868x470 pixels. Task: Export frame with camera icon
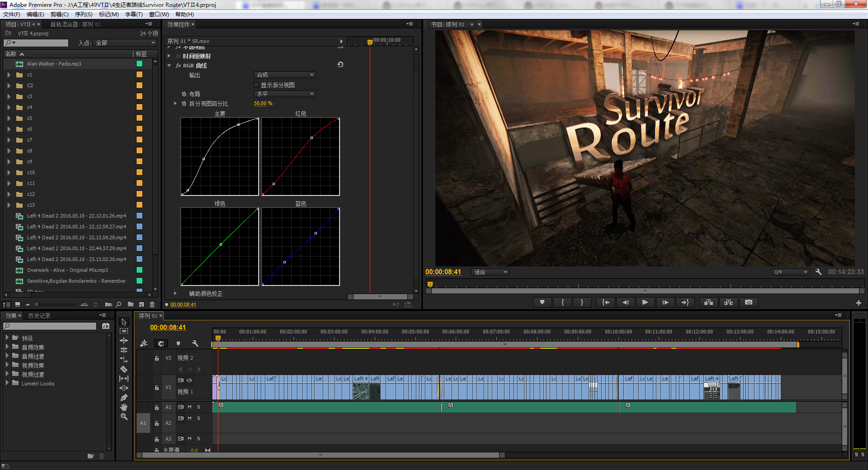[x=749, y=302]
